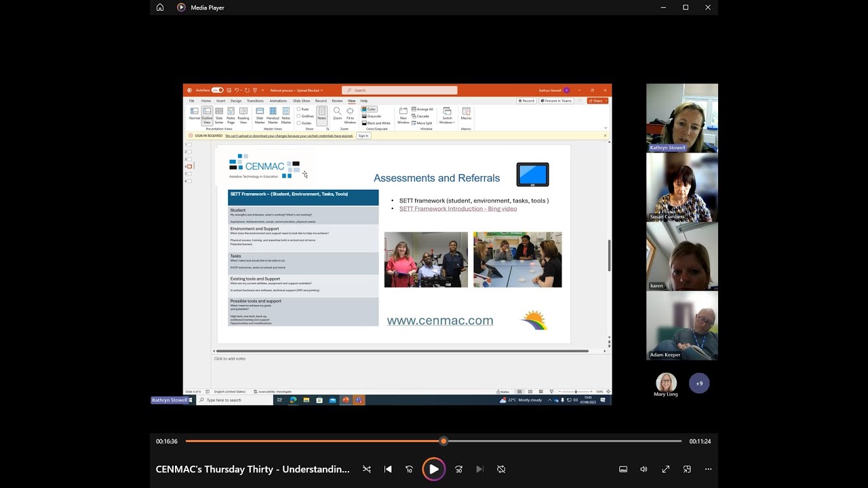This screenshot has width=868, height=488.
Task: Click Fit to Window in ribbon
Action: pos(350,115)
